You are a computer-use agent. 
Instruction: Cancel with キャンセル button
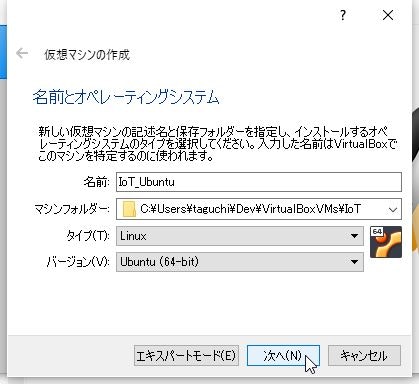[364, 356]
